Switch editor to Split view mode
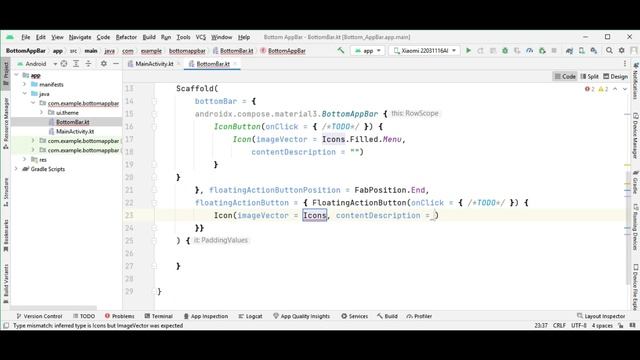Screen dimensions: 640x360 point(589,76)
